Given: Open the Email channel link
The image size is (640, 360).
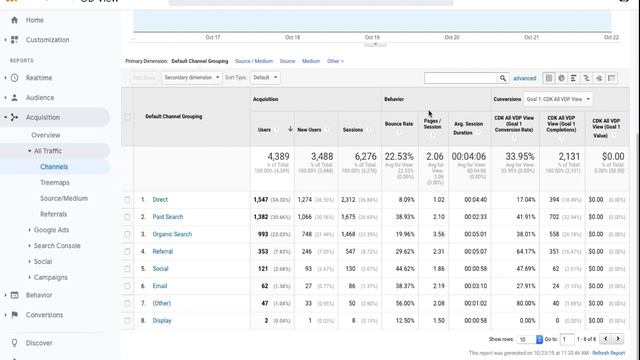Looking at the screenshot, I should click(160, 286).
